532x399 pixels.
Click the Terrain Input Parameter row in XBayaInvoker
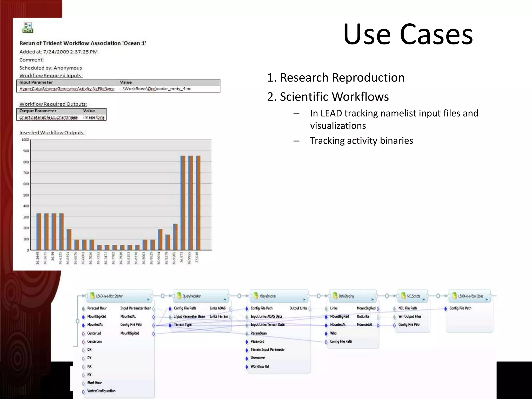pyautogui.click(x=268, y=350)
